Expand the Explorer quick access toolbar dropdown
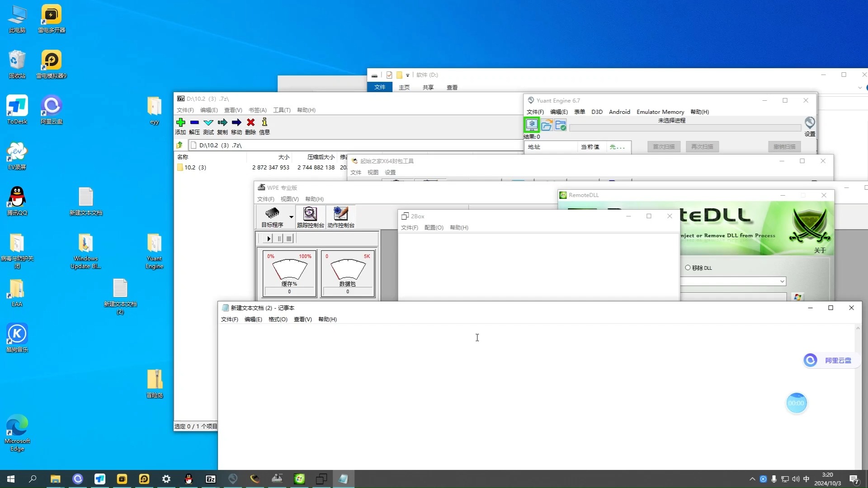Viewport: 868px width, 488px height. 407,75
